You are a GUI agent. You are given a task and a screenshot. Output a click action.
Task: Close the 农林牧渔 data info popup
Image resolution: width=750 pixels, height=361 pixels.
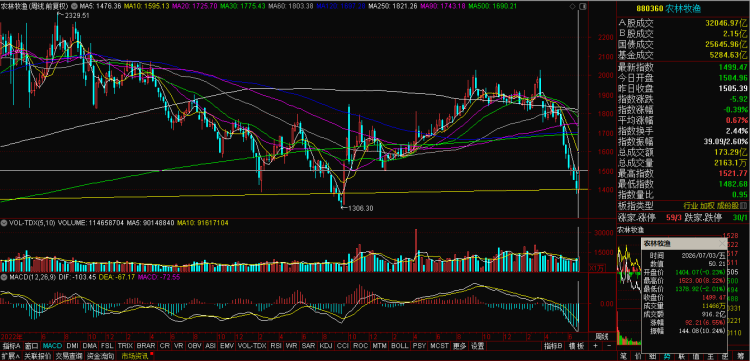pyautogui.click(x=722, y=243)
